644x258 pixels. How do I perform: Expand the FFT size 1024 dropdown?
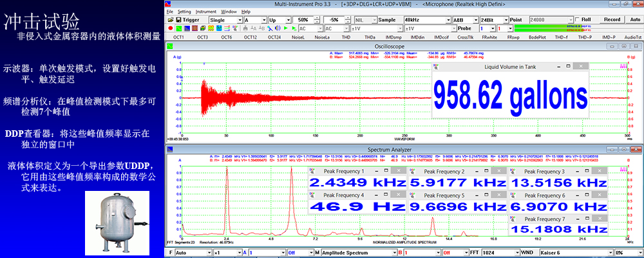(516, 252)
